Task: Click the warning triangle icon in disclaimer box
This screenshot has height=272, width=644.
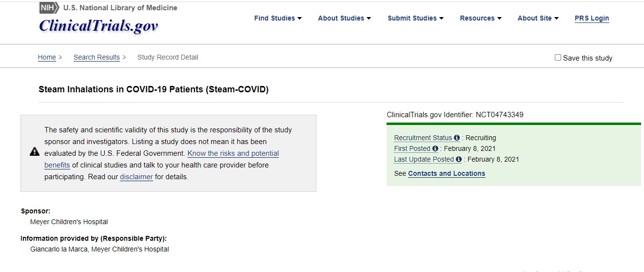Action: point(35,152)
